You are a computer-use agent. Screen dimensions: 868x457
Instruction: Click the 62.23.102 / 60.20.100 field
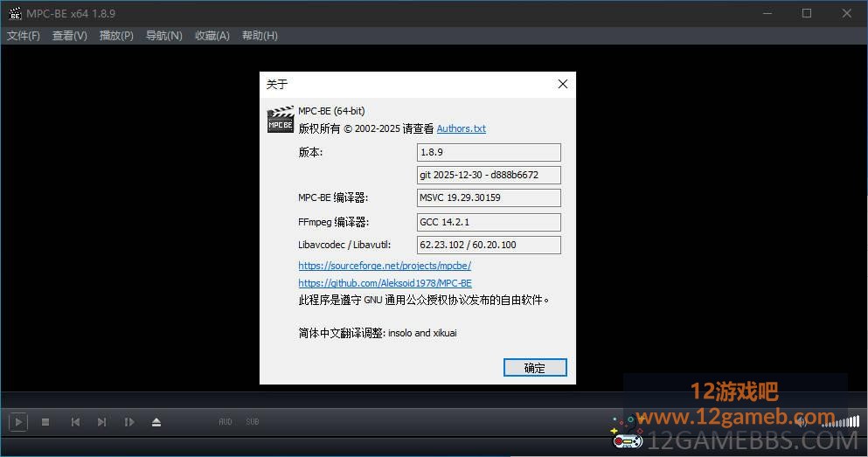(x=489, y=245)
